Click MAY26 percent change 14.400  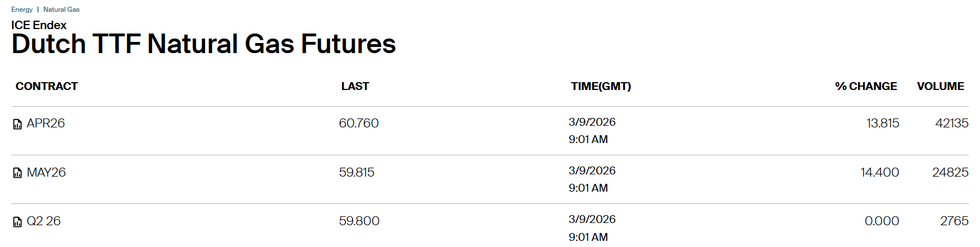(x=879, y=172)
